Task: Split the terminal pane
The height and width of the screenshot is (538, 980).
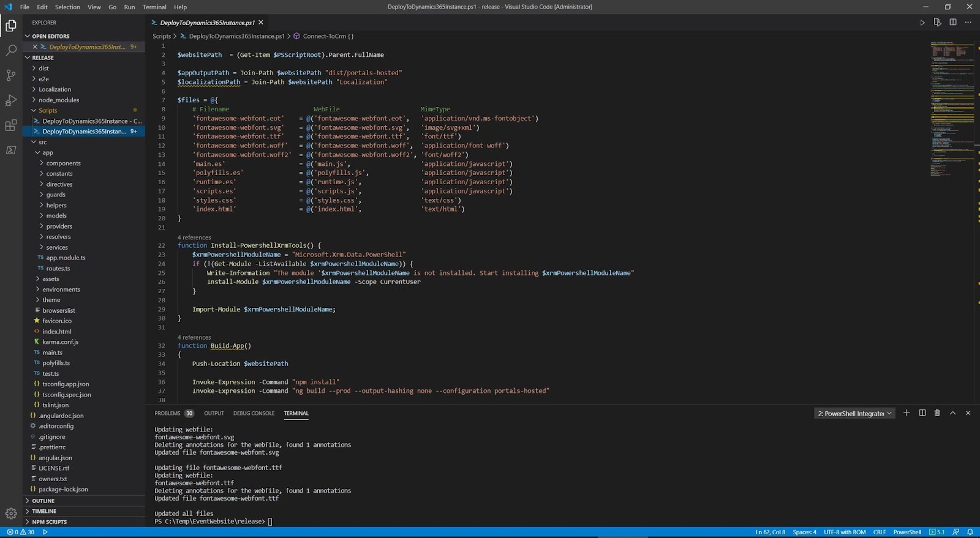Action: pyautogui.click(x=922, y=413)
